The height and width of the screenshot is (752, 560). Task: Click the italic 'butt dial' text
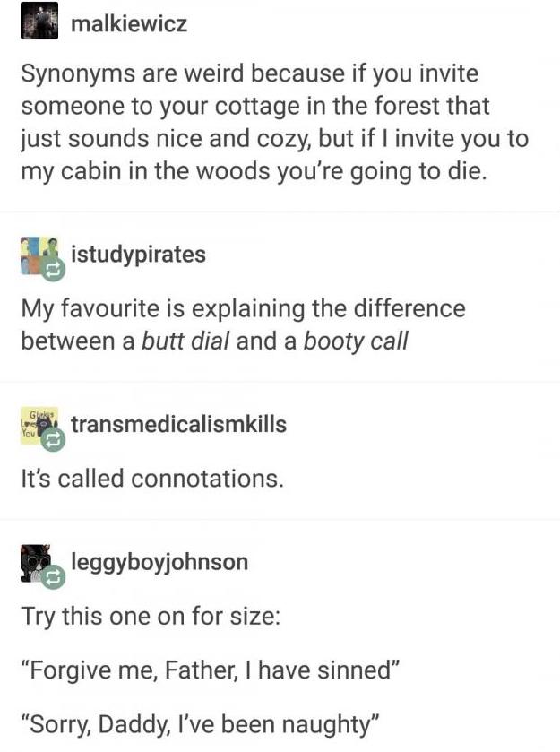pos(185,341)
